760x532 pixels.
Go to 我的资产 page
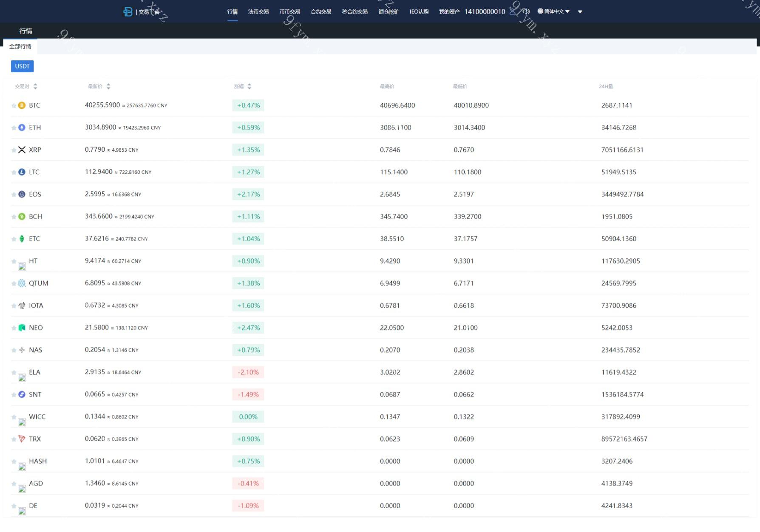449,11
